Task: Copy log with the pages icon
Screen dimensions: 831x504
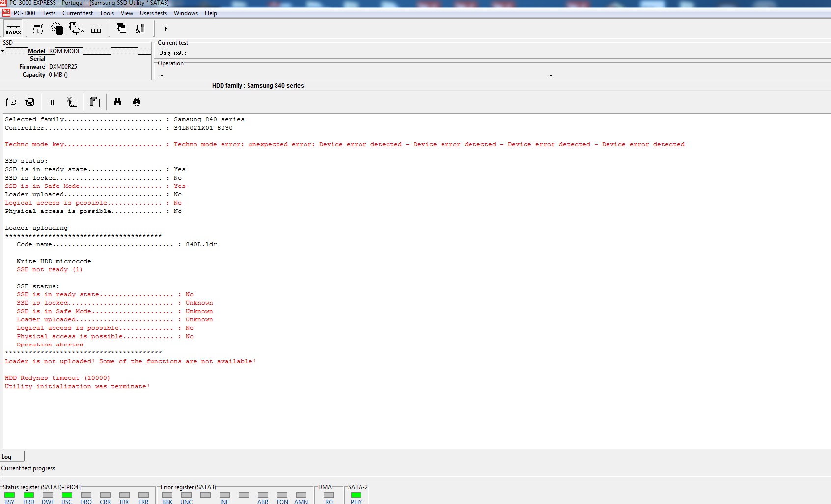Action: pyautogui.click(x=95, y=102)
